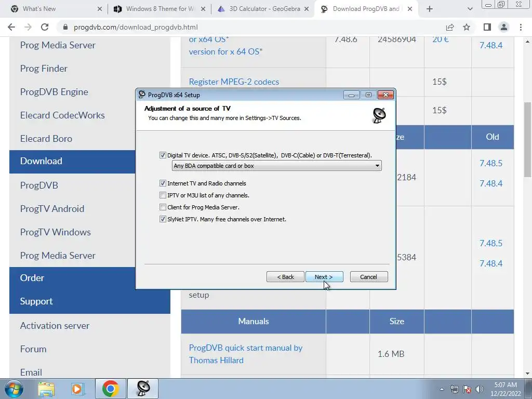Viewport: 532px width, 399px height.
Task: Click the taskbar clock showing 5:07 AM
Action: coord(505,389)
